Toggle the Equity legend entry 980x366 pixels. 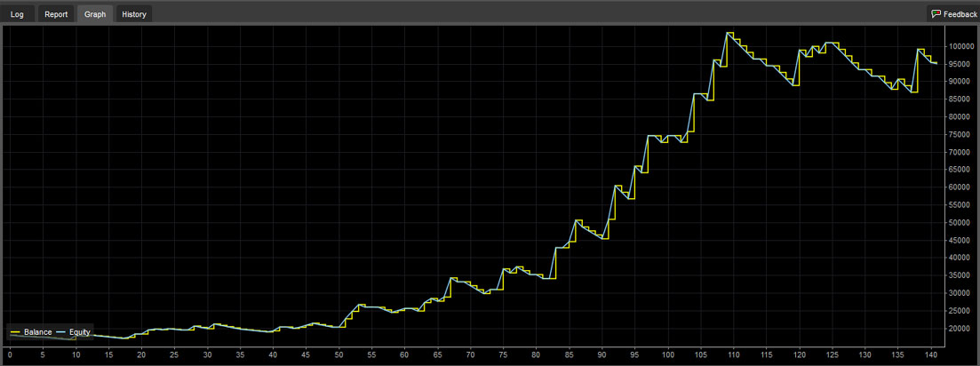point(73,332)
